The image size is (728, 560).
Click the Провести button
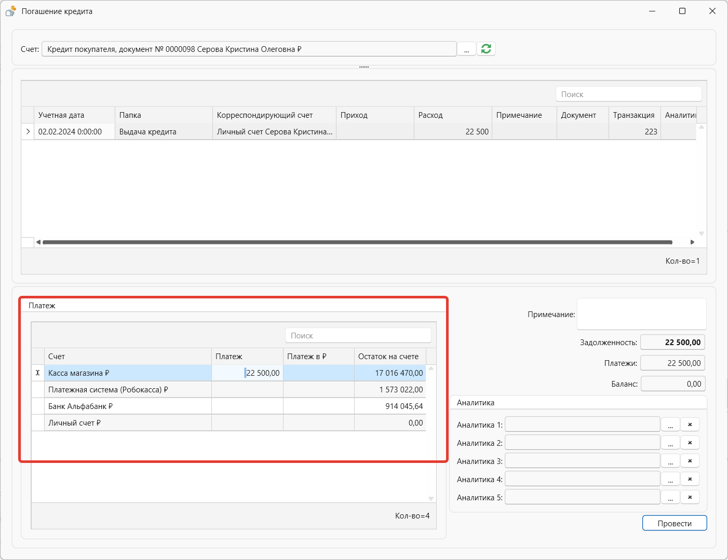click(x=675, y=523)
